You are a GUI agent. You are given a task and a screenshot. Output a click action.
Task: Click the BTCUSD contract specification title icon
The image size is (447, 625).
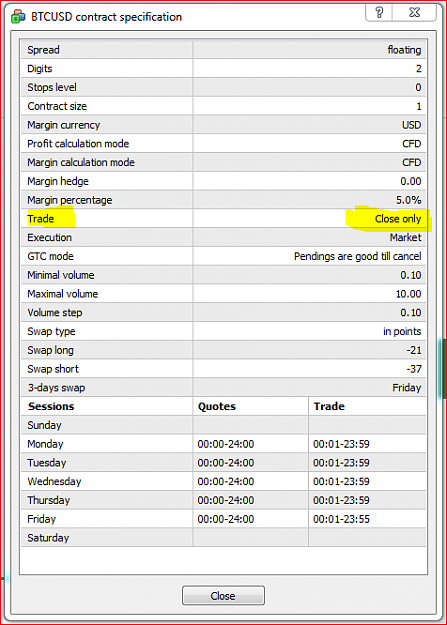click(x=18, y=17)
